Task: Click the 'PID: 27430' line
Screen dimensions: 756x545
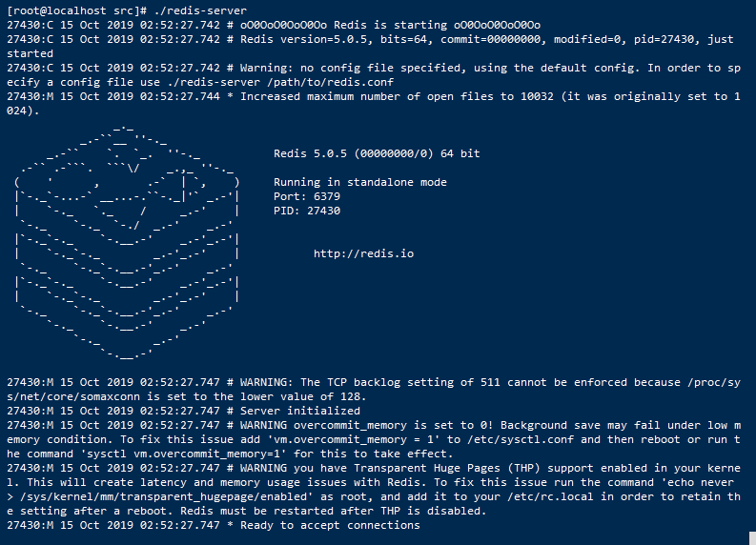Action: (x=307, y=211)
